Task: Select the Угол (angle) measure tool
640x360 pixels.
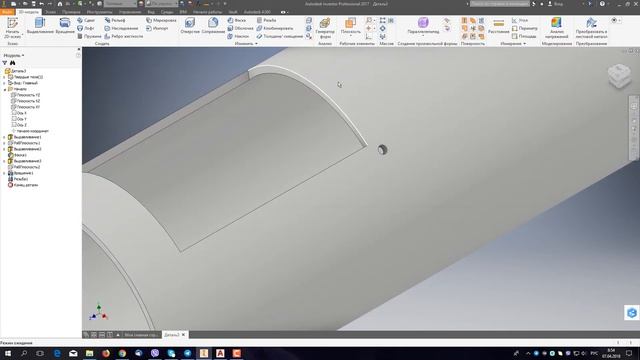Action: click(520, 20)
